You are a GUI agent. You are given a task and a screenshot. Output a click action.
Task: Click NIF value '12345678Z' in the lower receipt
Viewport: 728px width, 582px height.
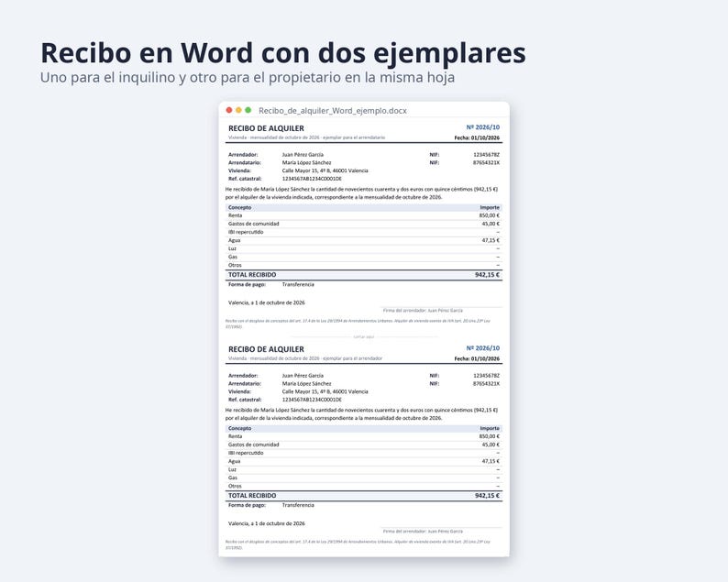click(487, 376)
